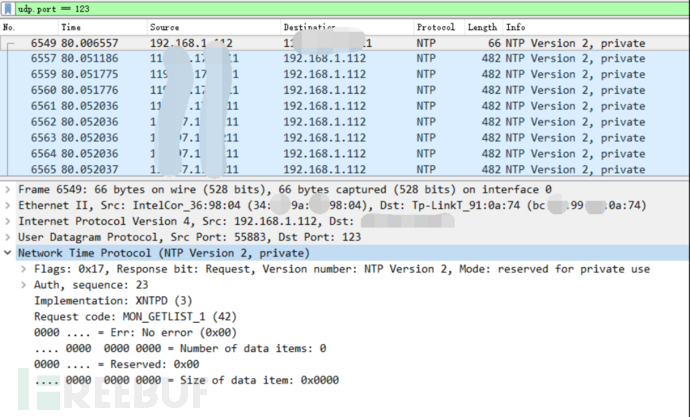Sort by the No. column header
This screenshot has width=690, height=417.
coord(9,27)
